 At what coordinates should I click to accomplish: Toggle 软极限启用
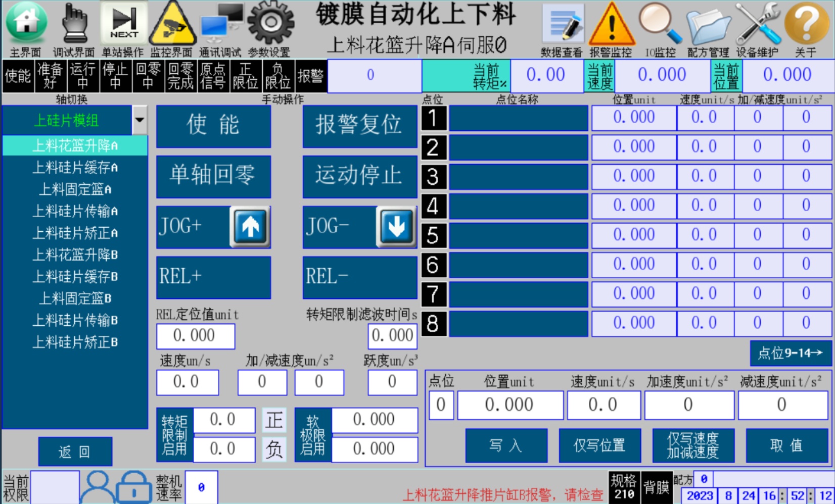click(312, 435)
